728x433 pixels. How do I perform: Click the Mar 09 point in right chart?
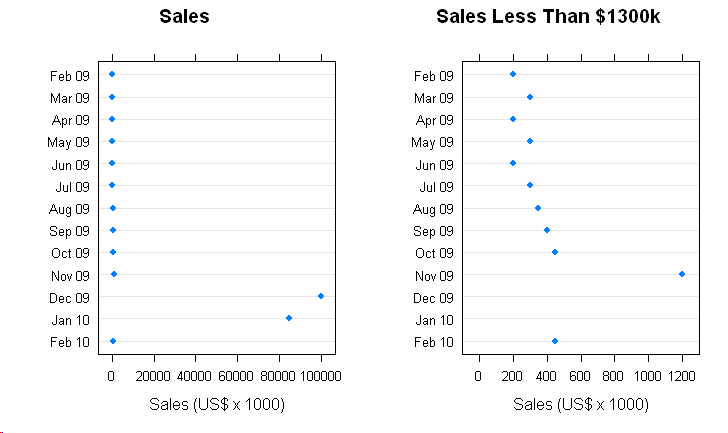pos(530,97)
